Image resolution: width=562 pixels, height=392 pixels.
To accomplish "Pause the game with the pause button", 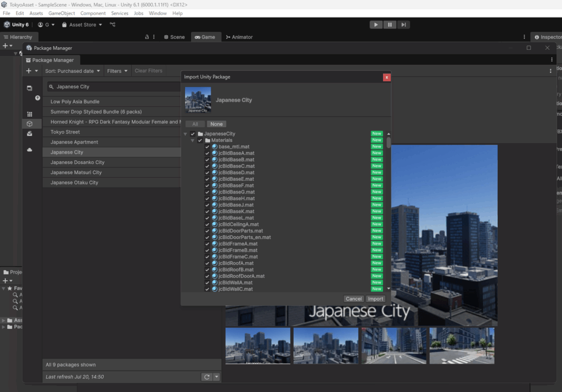I will click(x=390, y=25).
